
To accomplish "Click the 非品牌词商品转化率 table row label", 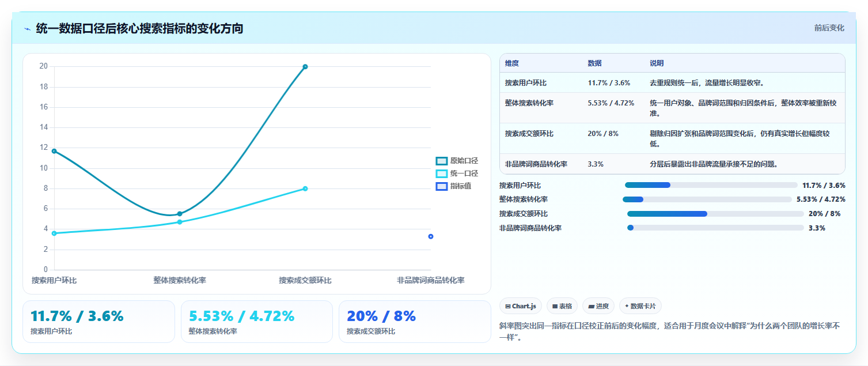I will coord(536,164).
